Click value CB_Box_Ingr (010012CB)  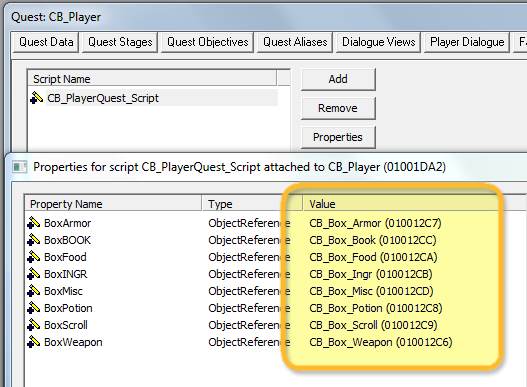point(371,274)
